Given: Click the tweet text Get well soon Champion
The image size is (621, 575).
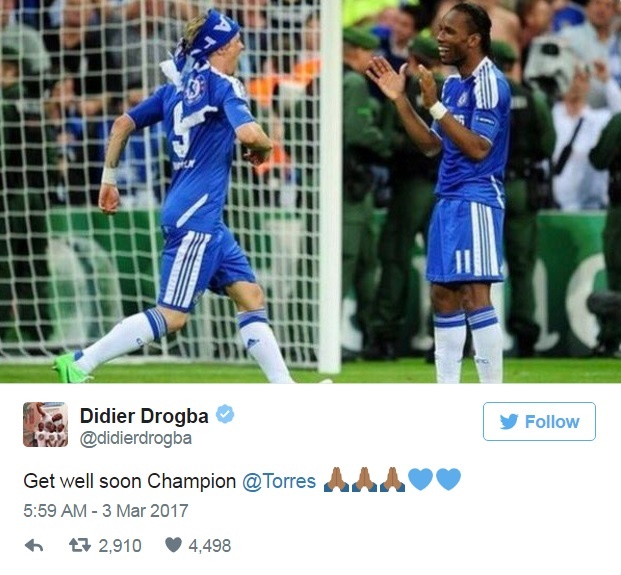Looking at the screenshot, I should (x=130, y=482).
